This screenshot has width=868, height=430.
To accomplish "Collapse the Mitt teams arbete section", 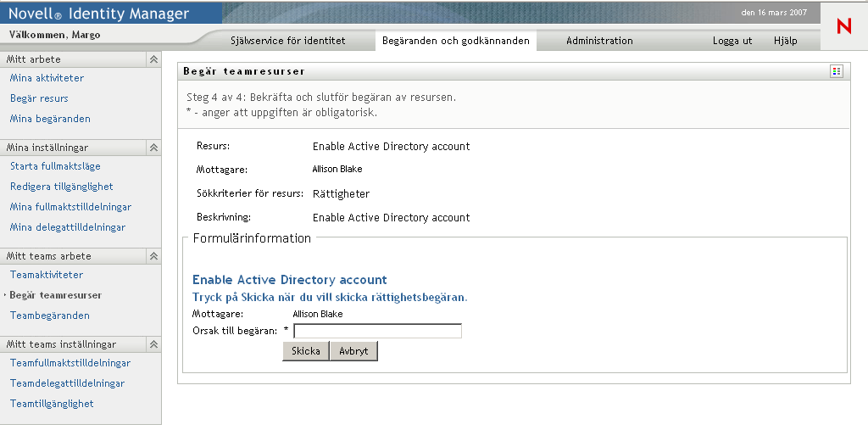I will (153, 256).
